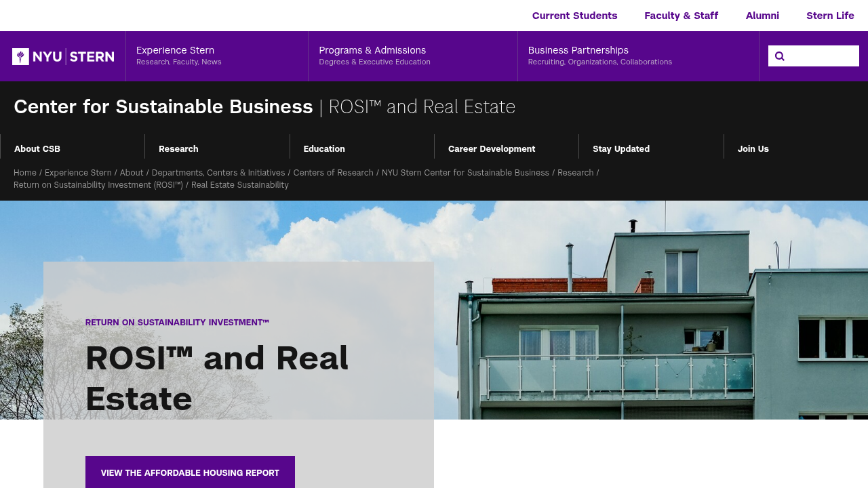
Task: Expand Experience Stern menu
Action: click(x=217, y=56)
